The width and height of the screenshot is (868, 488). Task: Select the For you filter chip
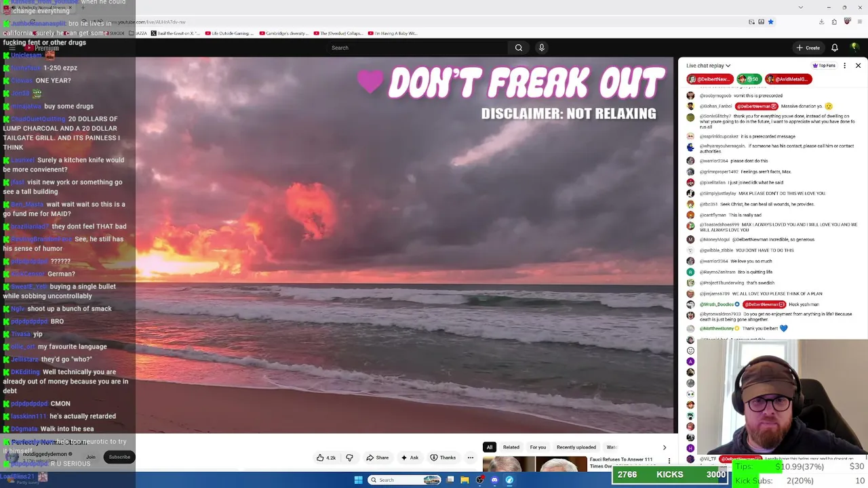538,447
